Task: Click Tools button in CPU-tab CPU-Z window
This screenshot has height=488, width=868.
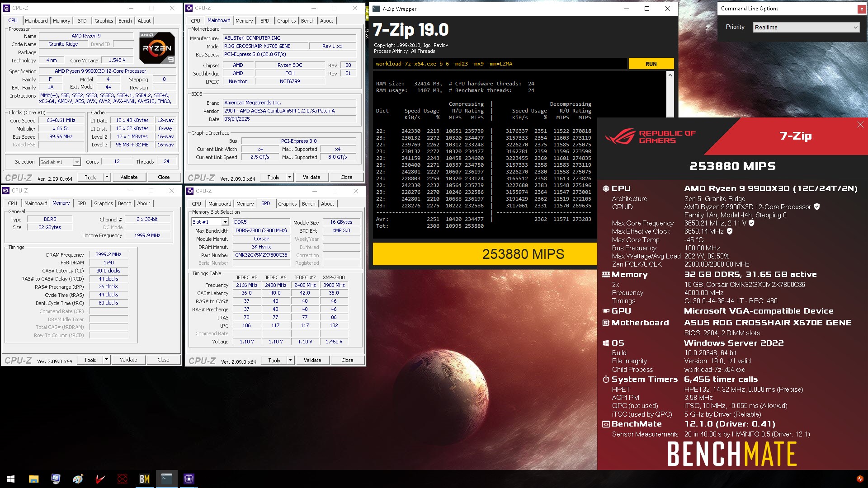Action: 90,177
